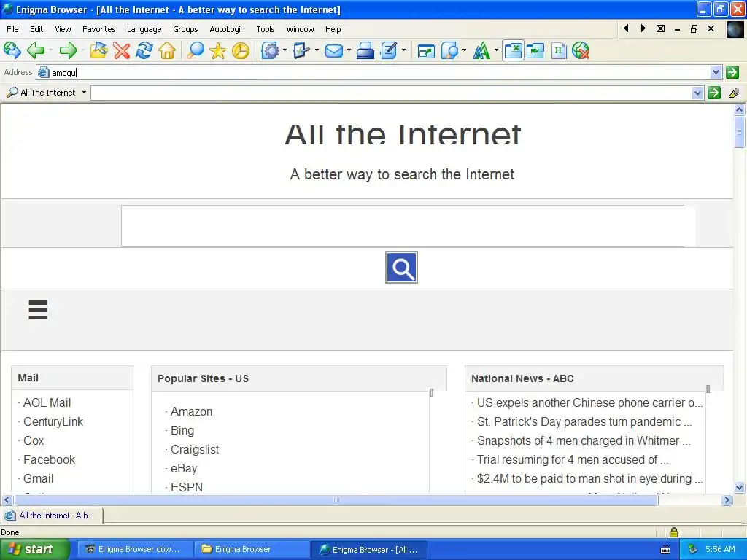This screenshot has height=560, width=747.
Task: Click the lock icon in the status bar
Action: click(x=673, y=532)
